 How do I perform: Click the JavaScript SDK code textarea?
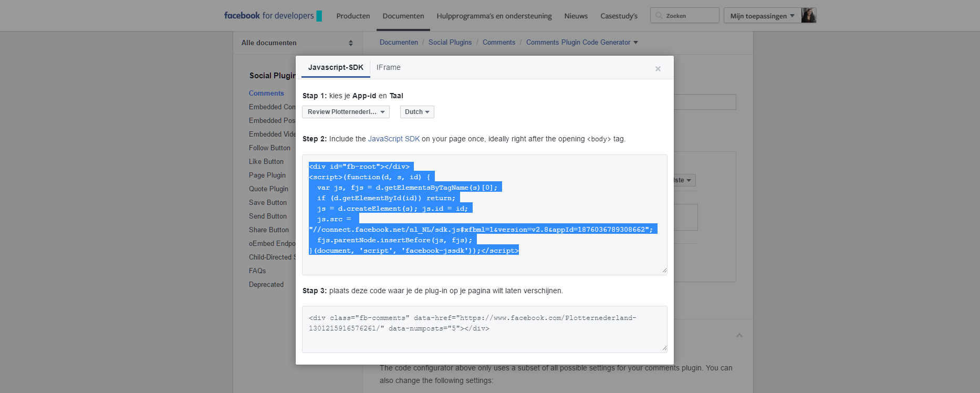(485, 215)
